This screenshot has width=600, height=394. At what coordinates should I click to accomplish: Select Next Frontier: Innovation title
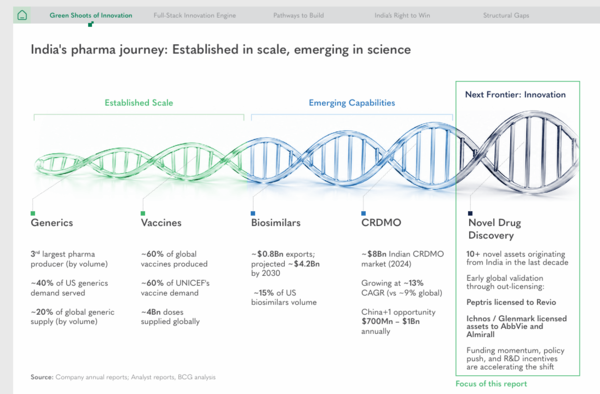[515, 94]
